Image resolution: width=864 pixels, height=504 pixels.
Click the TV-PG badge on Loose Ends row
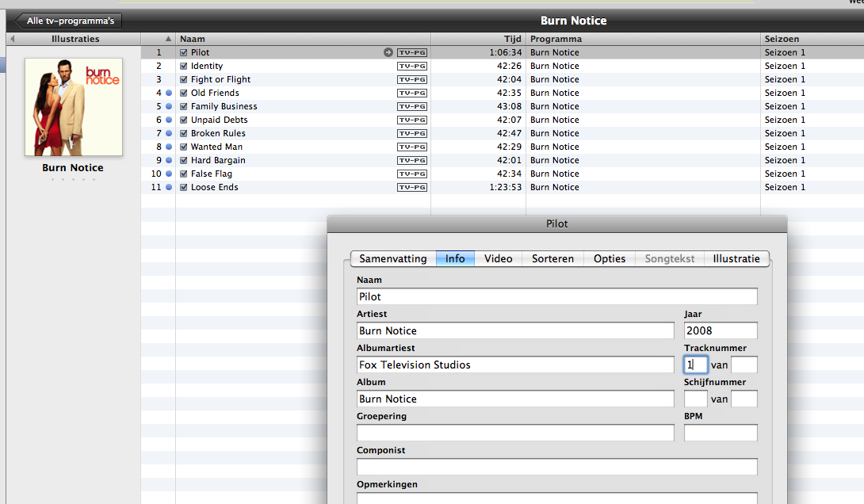point(412,187)
